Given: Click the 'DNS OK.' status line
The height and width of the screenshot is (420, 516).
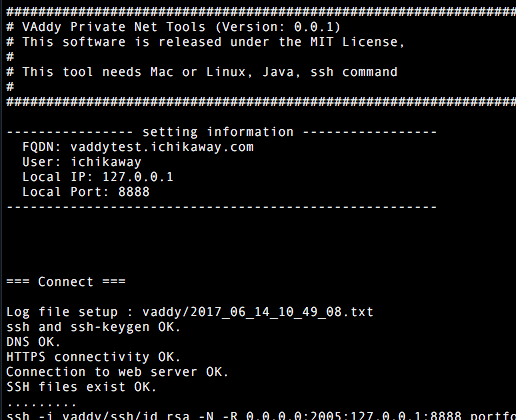Looking at the screenshot, I should 34,342.
